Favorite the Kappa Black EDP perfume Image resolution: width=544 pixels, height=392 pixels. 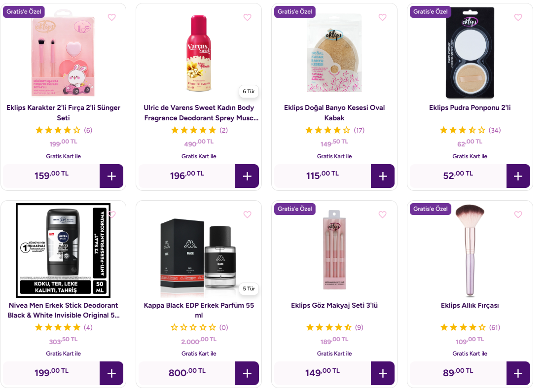pyautogui.click(x=247, y=214)
